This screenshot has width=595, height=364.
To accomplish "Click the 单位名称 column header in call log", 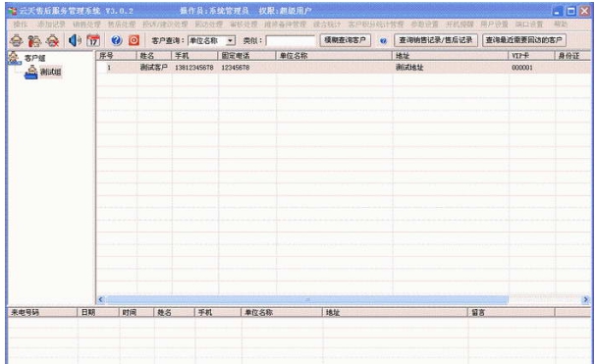I will coord(282,312).
